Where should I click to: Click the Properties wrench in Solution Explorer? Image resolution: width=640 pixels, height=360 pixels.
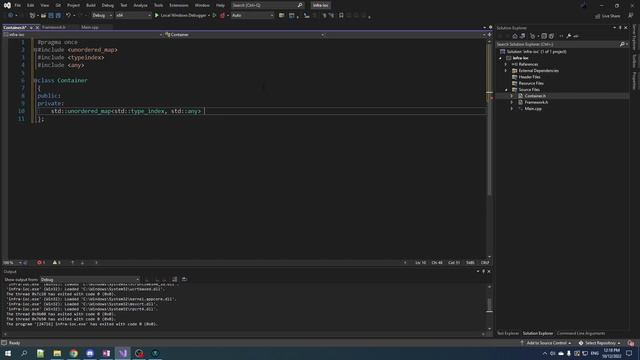(569, 36)
